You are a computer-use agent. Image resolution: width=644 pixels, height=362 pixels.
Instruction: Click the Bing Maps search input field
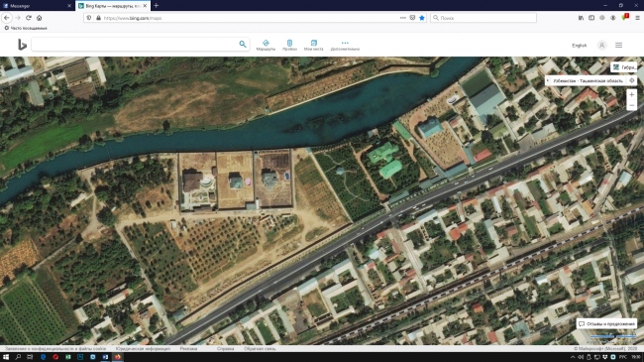coord(136,44)
